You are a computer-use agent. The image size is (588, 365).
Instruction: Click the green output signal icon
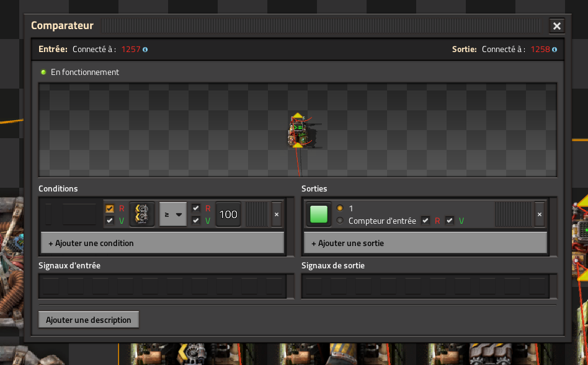pos(318,214)
